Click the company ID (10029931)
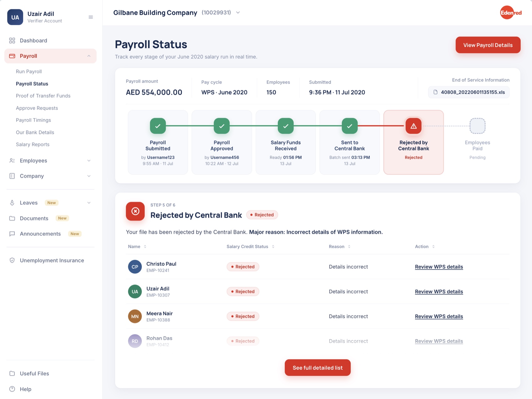Viewport: 532px width, 399px height. point(216,13)
